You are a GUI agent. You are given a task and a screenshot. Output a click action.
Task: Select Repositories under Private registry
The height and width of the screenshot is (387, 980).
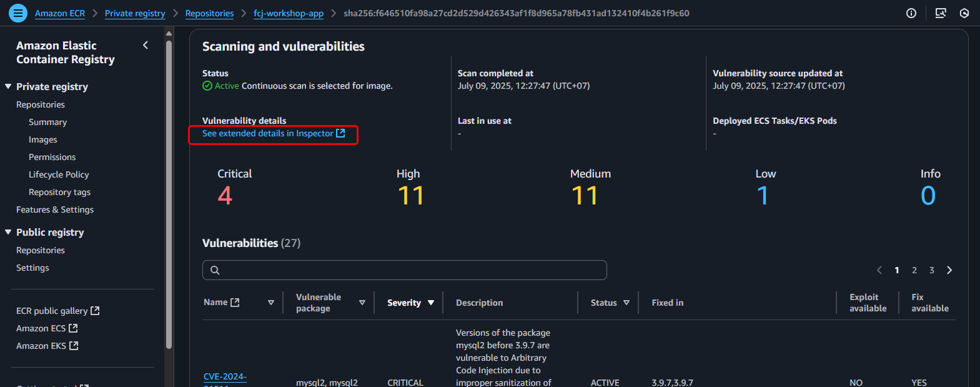pyautogui.click(x=41, y=104)
